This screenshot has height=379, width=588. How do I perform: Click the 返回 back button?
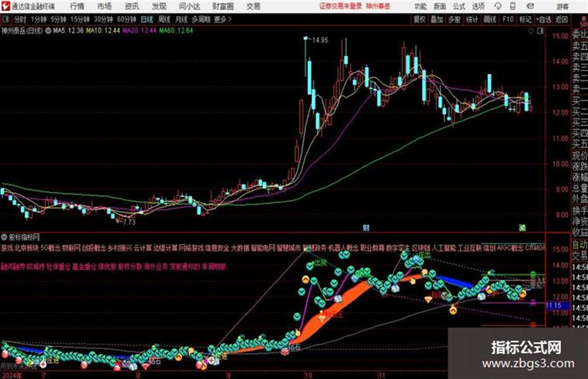coord(561,19)
